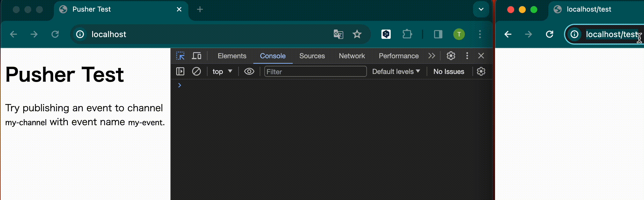The image size is (644, 200).
Task: Open the DevTools three-dot customize menu
Action: (x=467, y=56)
